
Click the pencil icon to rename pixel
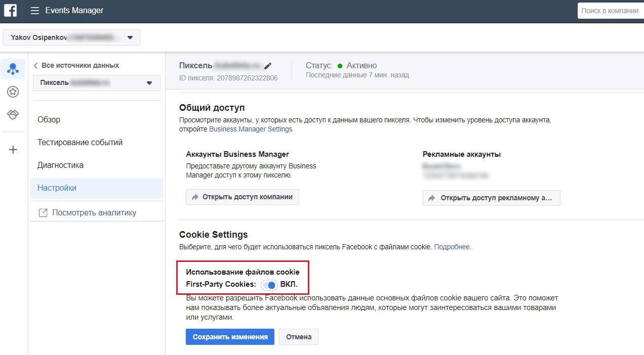coord(268,66)
